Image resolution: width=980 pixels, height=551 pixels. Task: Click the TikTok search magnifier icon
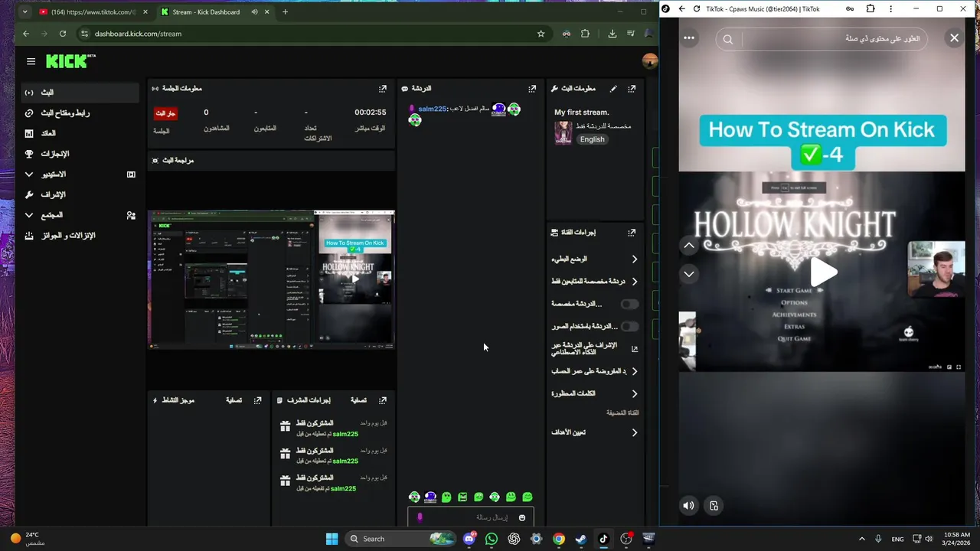click(x=728, y=39)
